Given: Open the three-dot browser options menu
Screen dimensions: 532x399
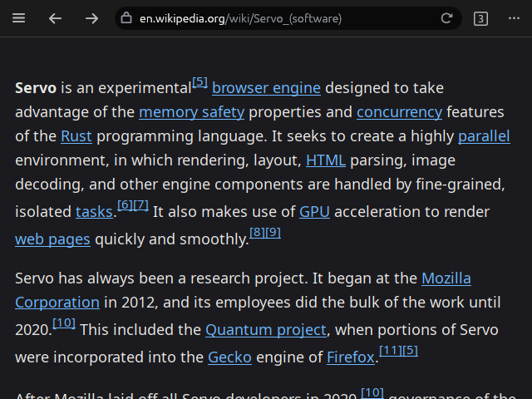Looking at the screenshot, I should (x=514, y=18).
